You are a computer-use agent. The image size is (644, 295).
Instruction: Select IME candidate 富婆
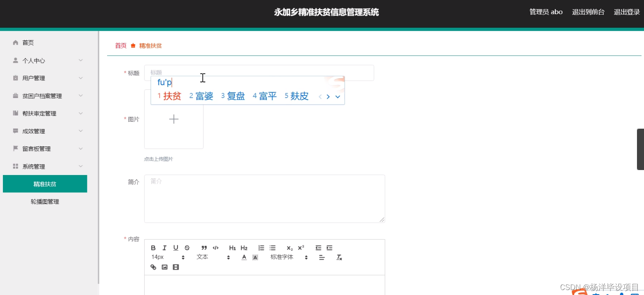coord(201,96)
